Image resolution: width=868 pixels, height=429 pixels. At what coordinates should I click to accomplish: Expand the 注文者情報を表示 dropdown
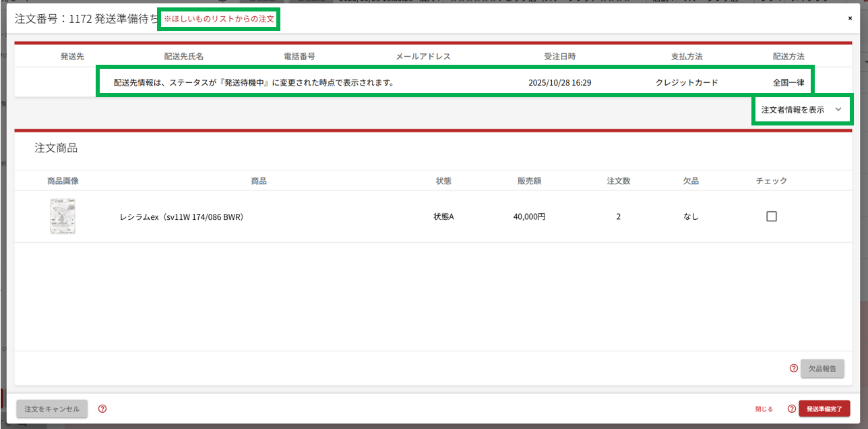pyautogui.click(x=801, y=109)
